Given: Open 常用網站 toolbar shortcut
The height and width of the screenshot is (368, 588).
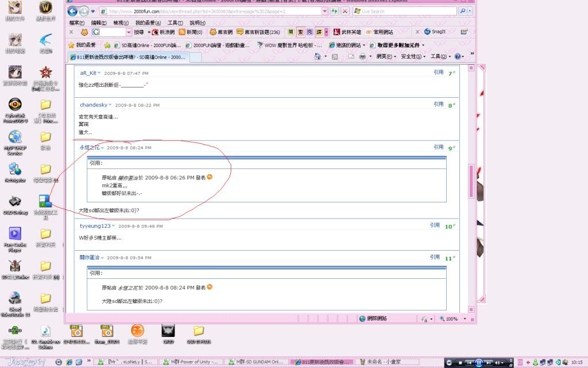Looking at the screenshot, I should tap(380, 32).
